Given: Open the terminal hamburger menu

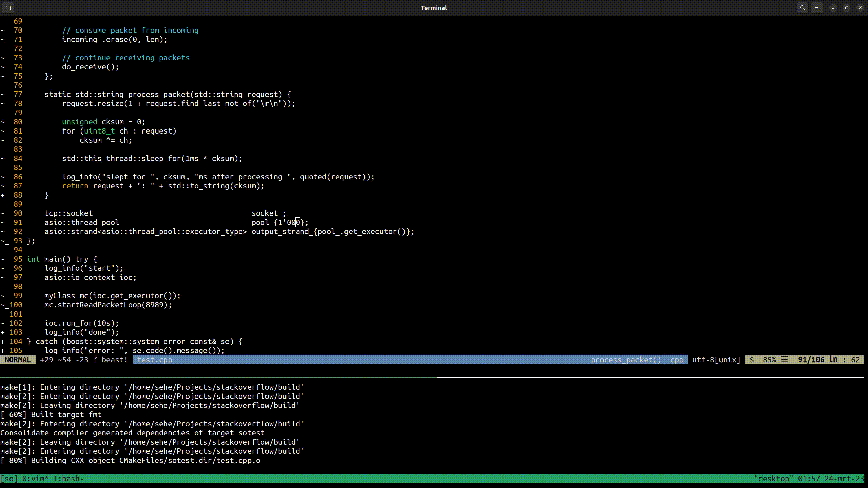Looking at the screenshot, I should tap(816, 8).
